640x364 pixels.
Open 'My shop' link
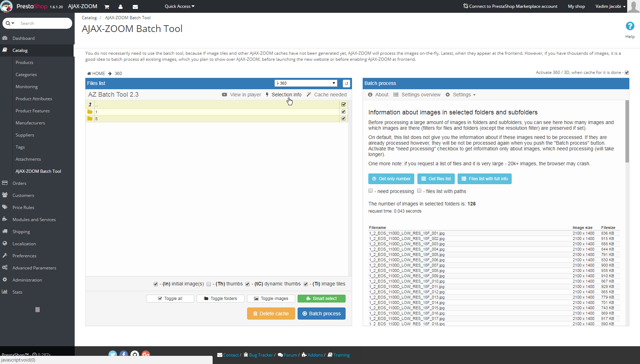576,6
